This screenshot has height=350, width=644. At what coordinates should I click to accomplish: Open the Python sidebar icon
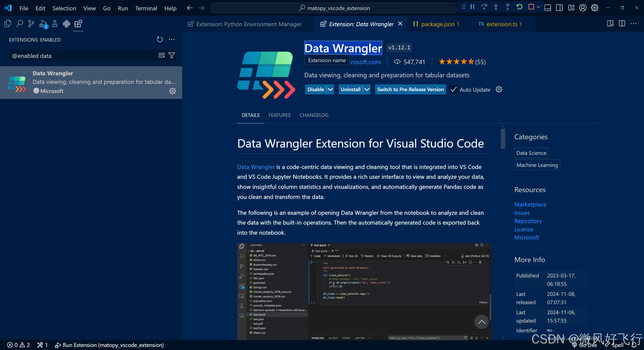[x=66, y=24]
